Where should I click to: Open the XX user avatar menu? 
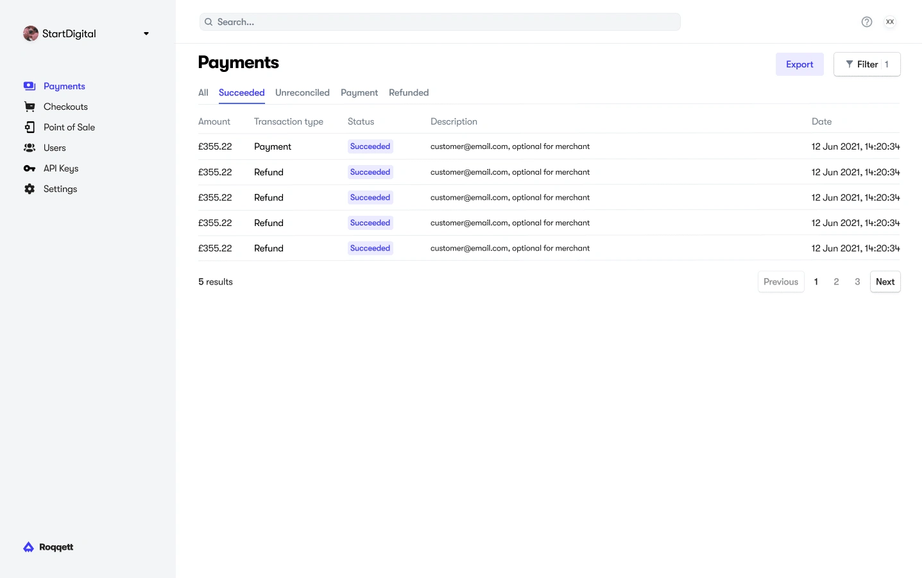click(890, 22)
